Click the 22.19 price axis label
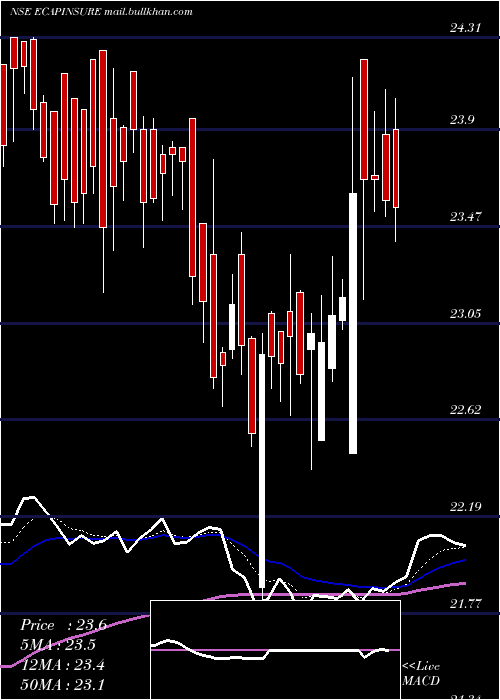 click(465, 507)
